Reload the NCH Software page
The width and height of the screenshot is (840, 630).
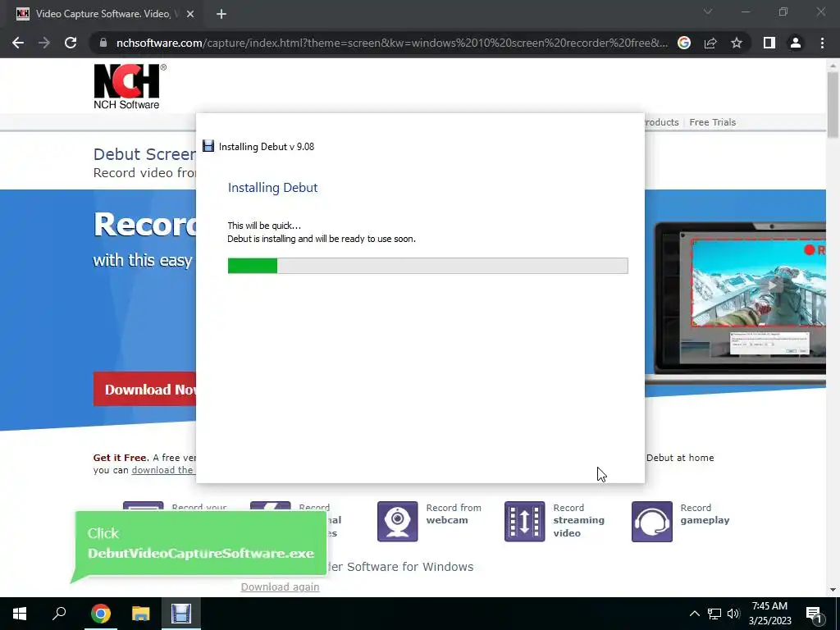pos(71,43)
